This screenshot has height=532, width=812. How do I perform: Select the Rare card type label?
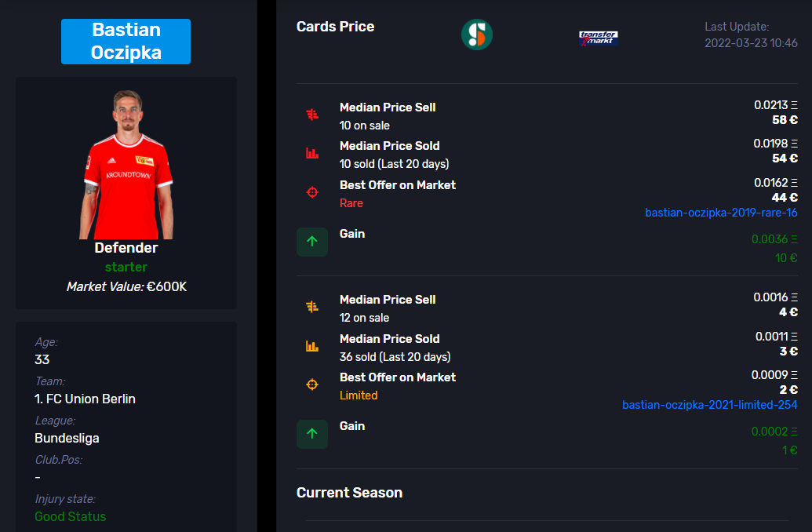coord(351,203)
